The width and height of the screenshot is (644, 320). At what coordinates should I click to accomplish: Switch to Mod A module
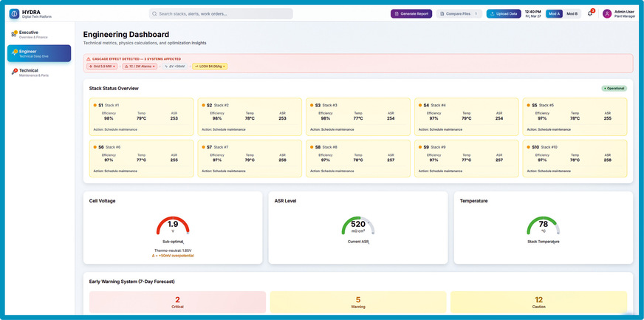pos(554,13)
